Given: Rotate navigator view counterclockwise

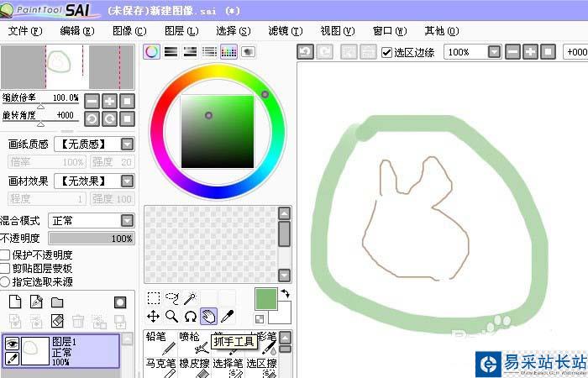Looking at the screenshot, I should [92, 119].
